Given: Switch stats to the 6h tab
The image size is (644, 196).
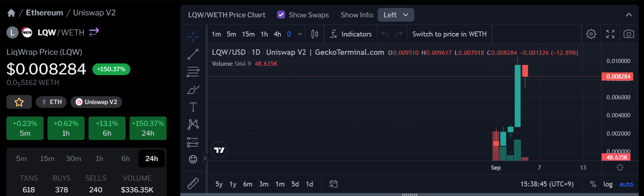Looking at the screenshot, I should pos(126,159).
